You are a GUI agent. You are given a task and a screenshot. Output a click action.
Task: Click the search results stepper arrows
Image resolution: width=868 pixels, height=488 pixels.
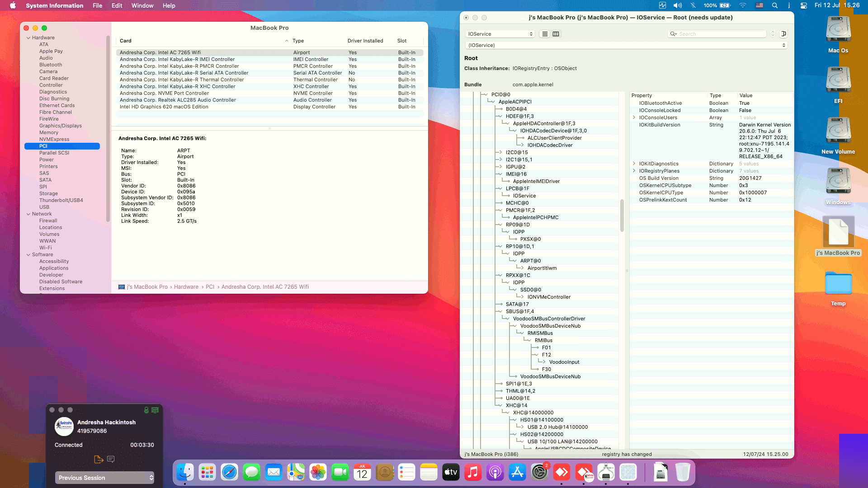pyautogui.click(x=773, y=34)
